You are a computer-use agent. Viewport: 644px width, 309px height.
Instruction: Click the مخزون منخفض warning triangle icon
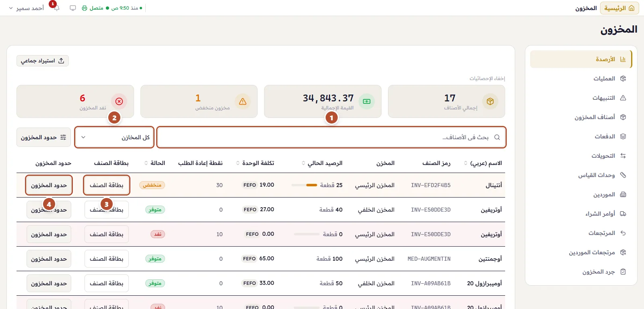[243, 101]
